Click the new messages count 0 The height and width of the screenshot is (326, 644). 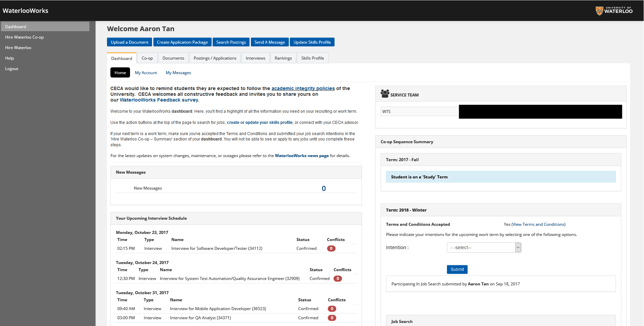pyautogui.click(x=324, y=189)
